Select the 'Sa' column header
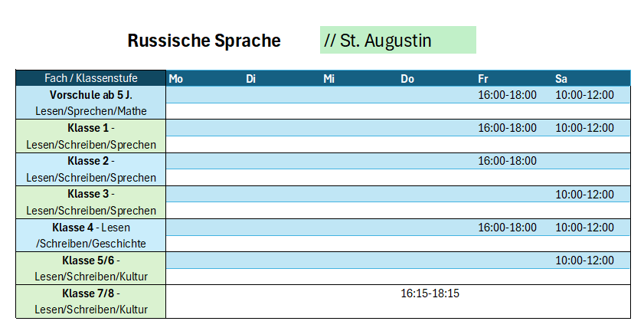 (x=561, y=78)
